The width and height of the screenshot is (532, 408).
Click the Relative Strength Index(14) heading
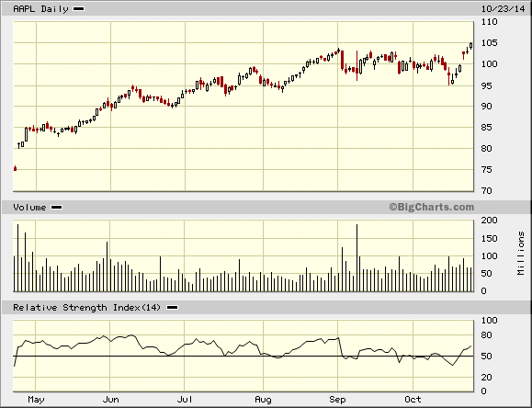tap(86, 308)
